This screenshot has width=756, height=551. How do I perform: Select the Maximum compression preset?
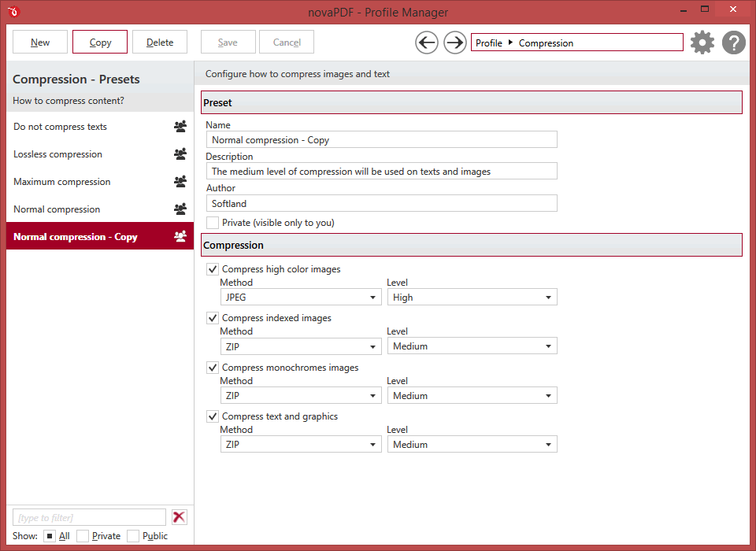click(100, 181)
